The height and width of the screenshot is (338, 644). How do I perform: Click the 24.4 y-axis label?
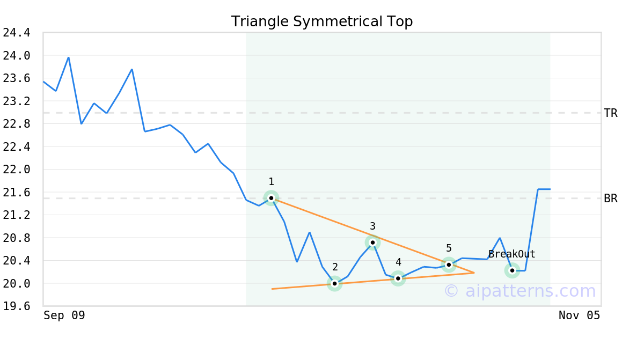point(16,33)
